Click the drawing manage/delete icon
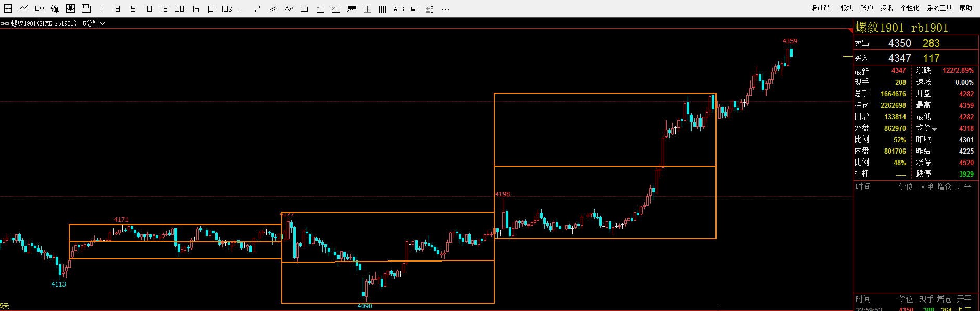 [x=430, y=9]
